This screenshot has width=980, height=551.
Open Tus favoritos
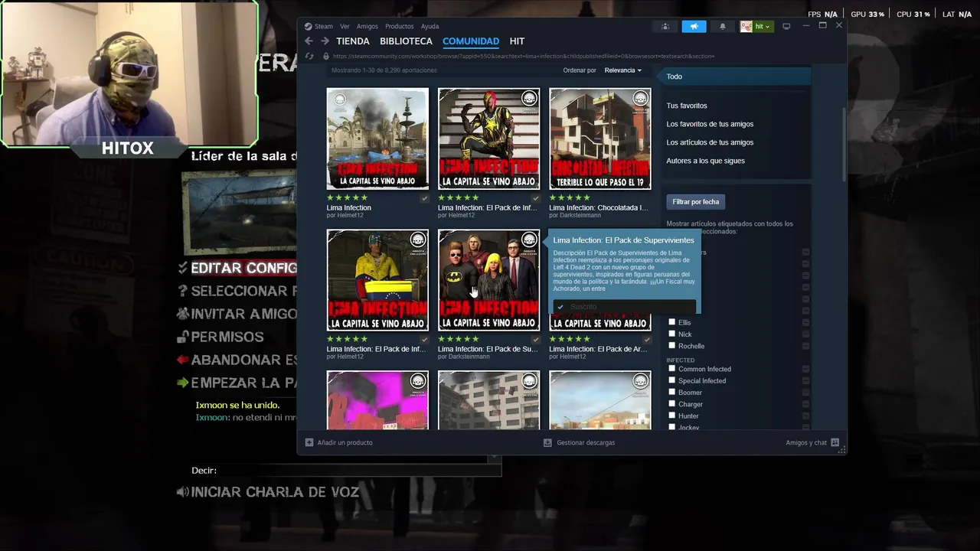[x=687, y=106]
